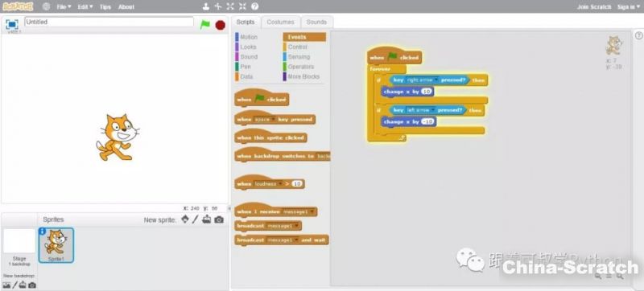The width and height of the screenshot is (644, 291).
Task: Open Sprite1 info button
Action: pos(43,232)
